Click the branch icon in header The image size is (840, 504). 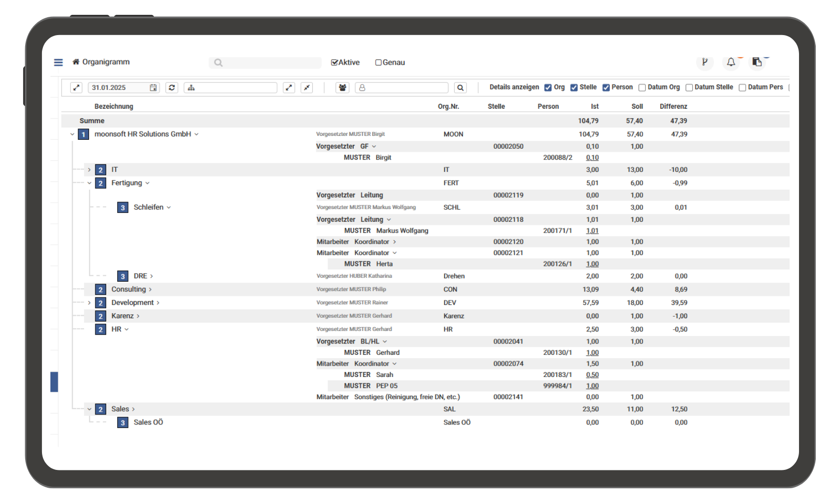pos(705,62)
